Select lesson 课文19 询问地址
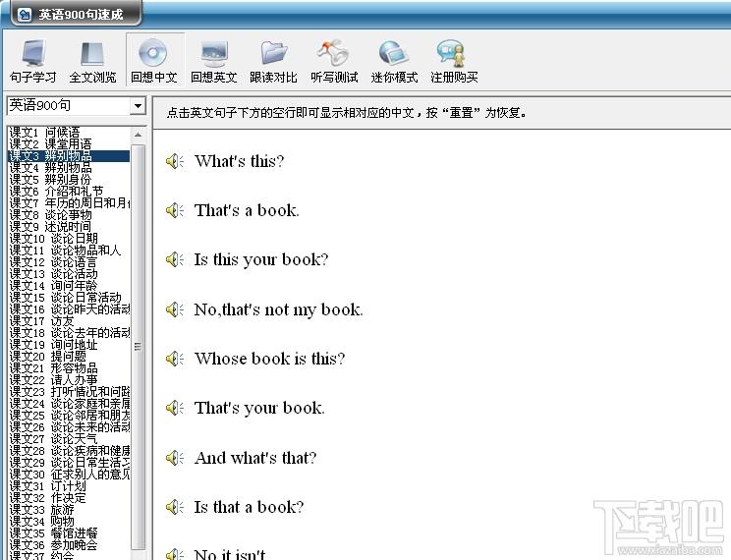This screenshot has width=731, height=560. (69, 345)
